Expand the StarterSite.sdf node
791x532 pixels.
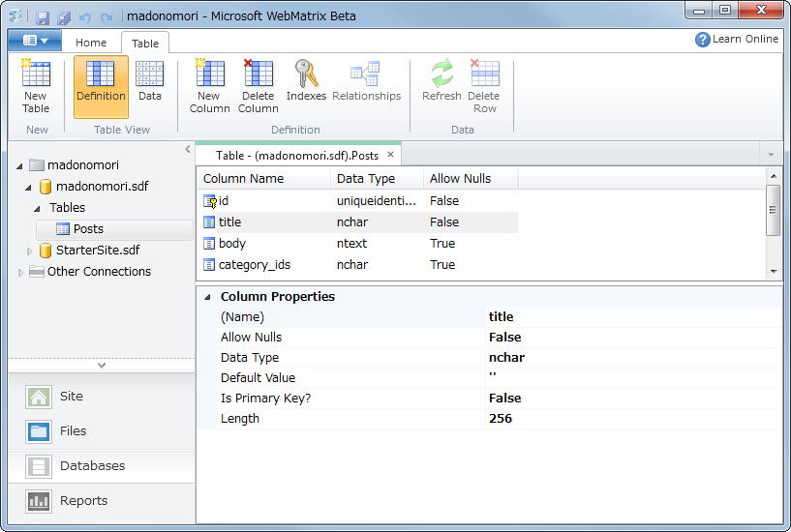[29, 251]
